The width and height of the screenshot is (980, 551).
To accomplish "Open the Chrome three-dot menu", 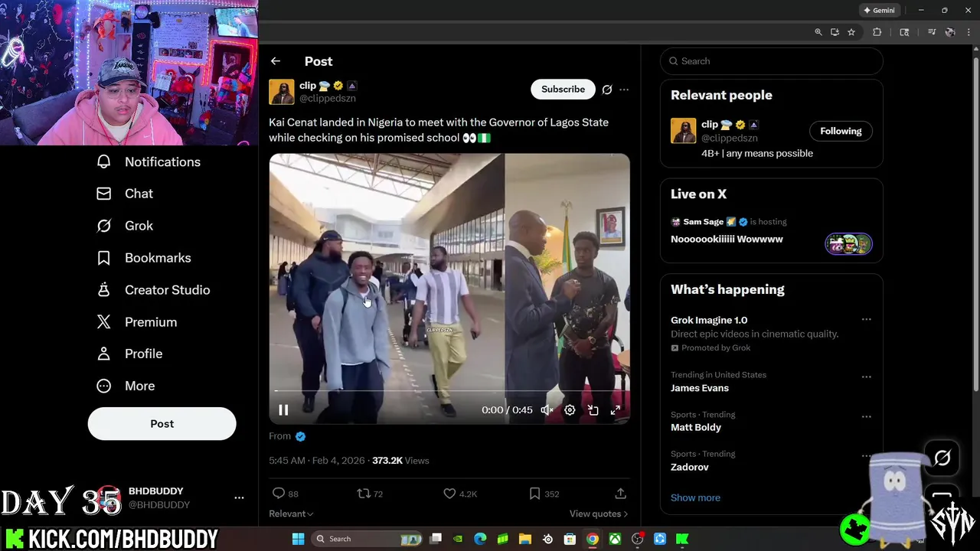I will tap(969, 32).
